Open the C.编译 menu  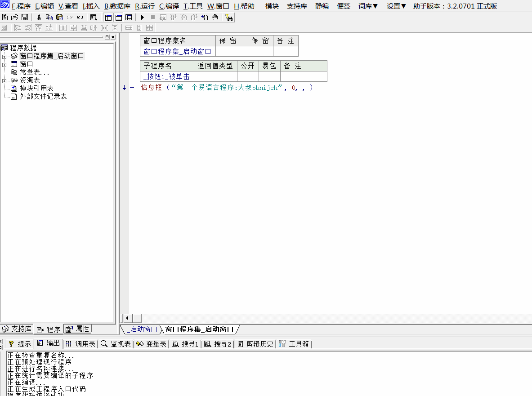[169, 6]
